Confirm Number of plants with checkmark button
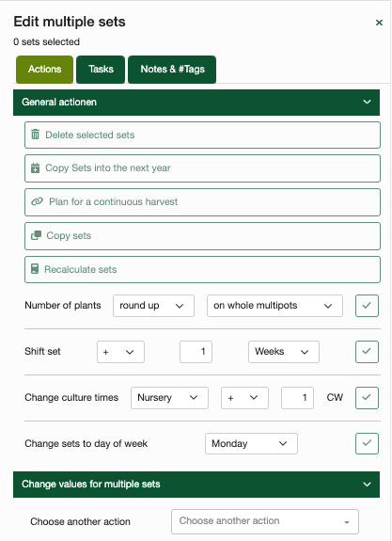The width and height of the screenshot is (392, 541). click(x=367, y=306)
